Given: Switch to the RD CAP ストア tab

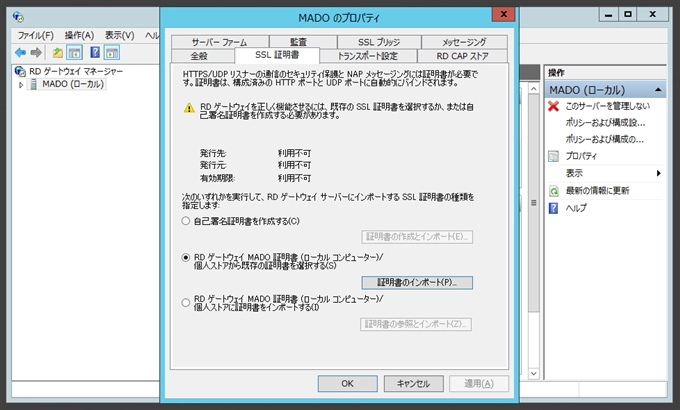Looking at the screenshot, I should pos(462,56).
